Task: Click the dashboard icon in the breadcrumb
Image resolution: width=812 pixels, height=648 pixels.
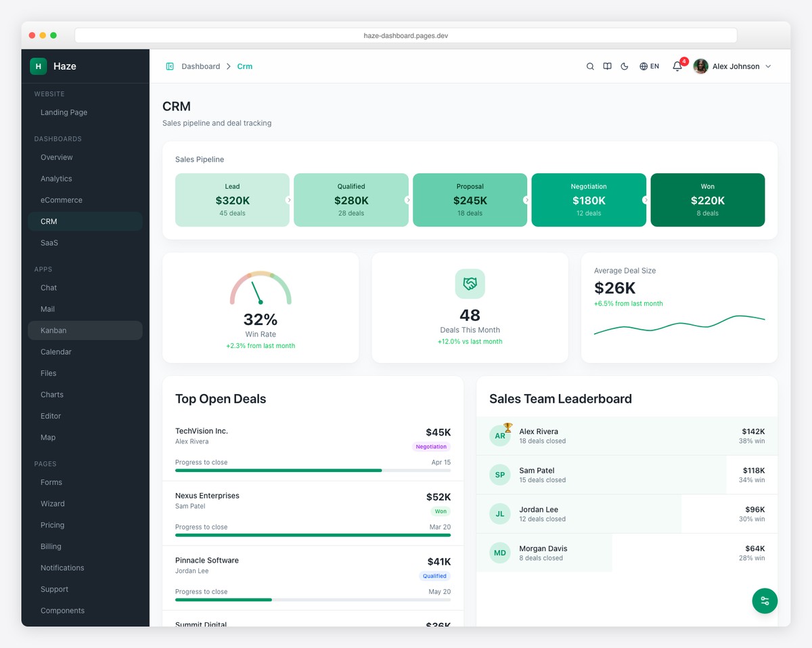Action: 169,66
